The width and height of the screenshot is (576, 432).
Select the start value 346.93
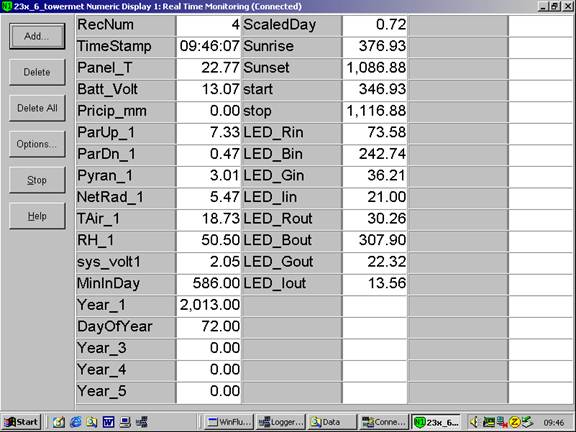[x=375, y=90]
